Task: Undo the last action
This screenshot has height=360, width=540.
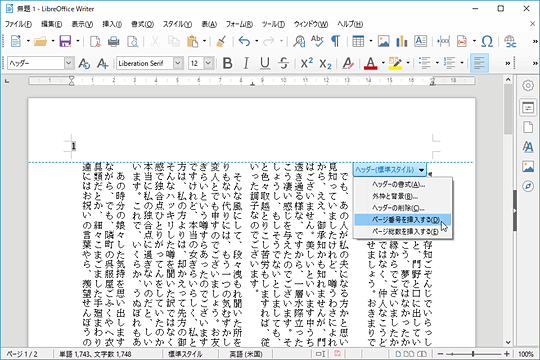Action: 244,41
